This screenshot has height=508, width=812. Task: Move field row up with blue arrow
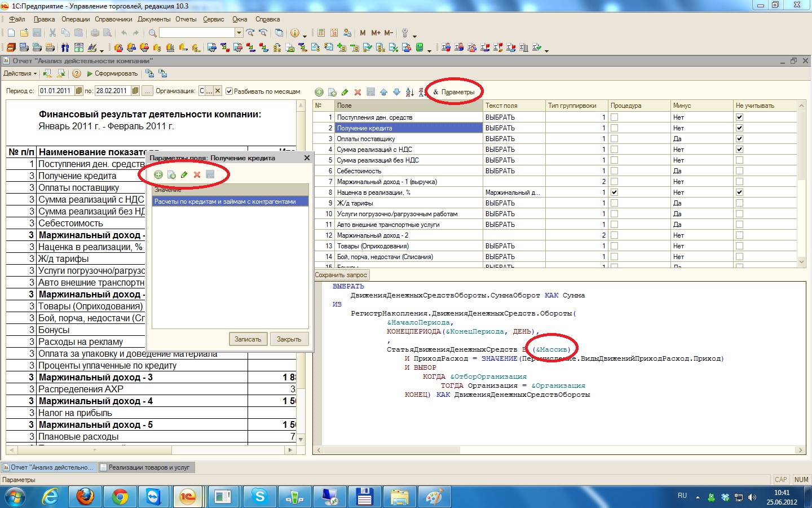pyautogui.click(x=383, y=92)
